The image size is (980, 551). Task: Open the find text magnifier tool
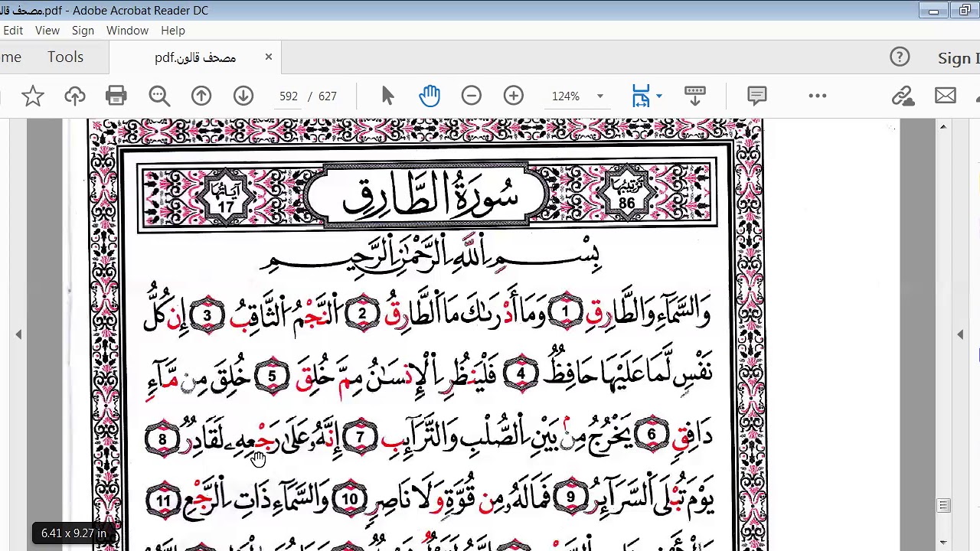[159, 96]
